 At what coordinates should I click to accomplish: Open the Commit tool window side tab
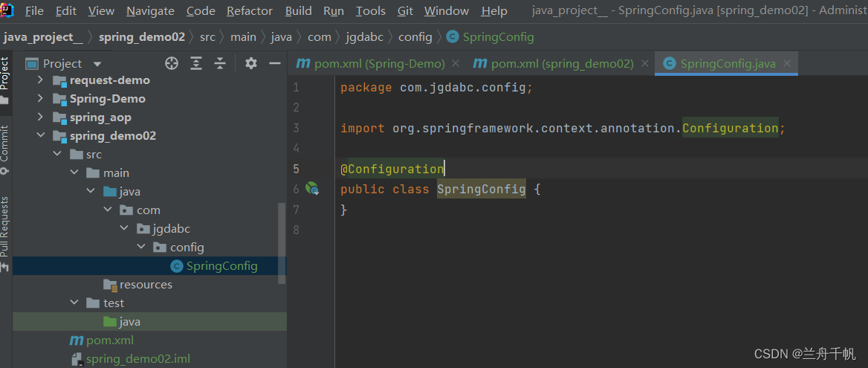pos(4,149)
